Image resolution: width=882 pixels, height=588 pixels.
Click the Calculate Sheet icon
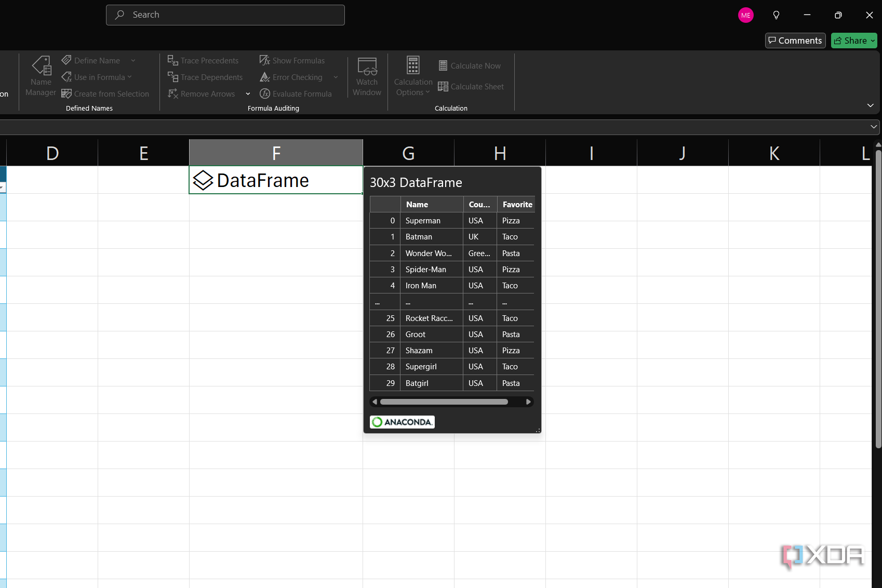point(443,86)
